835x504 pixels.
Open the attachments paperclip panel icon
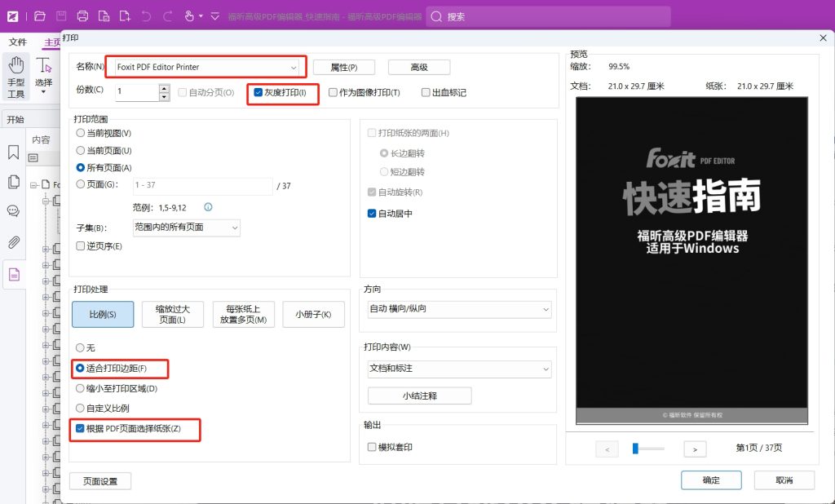coord(13,242)
